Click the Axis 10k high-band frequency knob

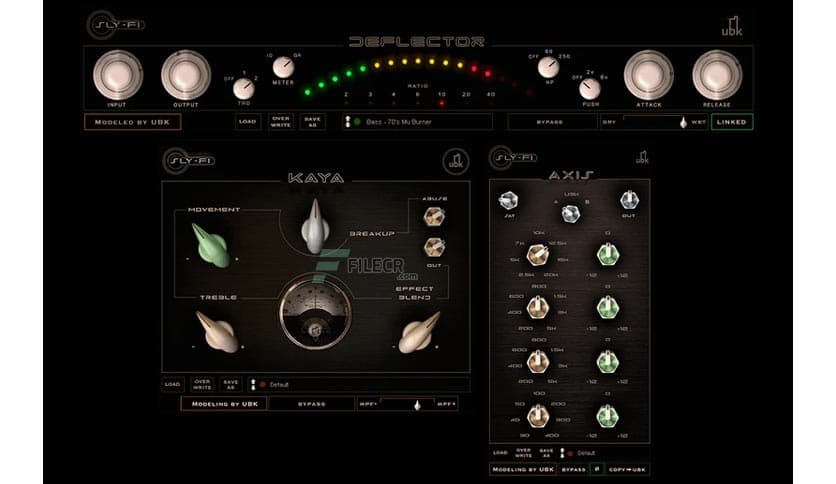[537, 255]
